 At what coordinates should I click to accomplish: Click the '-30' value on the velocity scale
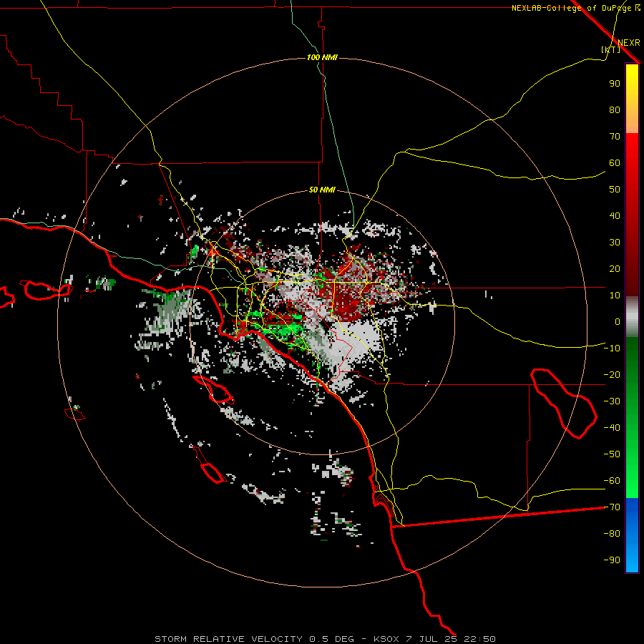tap(612, 401)
